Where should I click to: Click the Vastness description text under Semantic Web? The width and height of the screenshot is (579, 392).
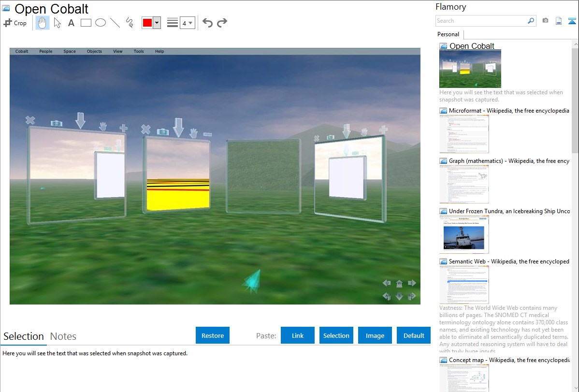pos(504,329)
